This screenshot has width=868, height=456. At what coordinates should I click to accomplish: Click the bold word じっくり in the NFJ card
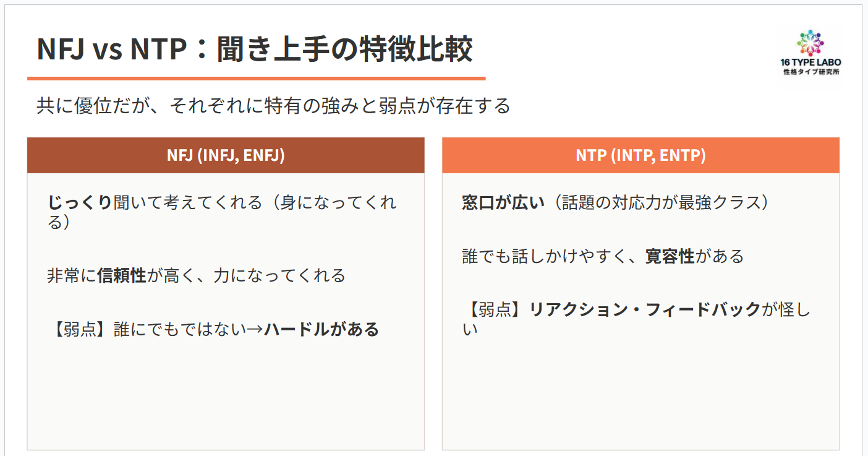click(x=80, y=202)
